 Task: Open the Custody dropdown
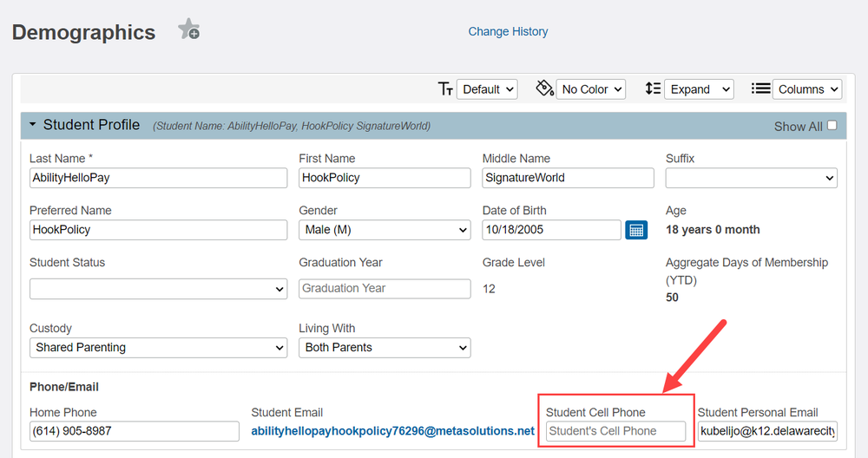click(158, 348)
